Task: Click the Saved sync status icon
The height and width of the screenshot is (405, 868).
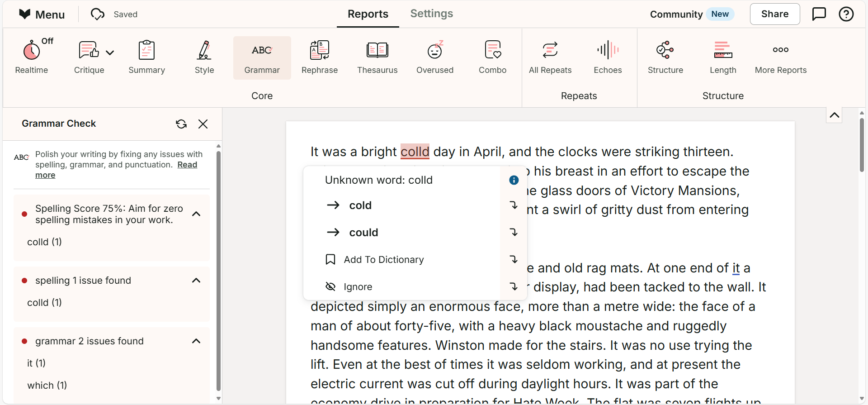Action: (x=98, y=14)
